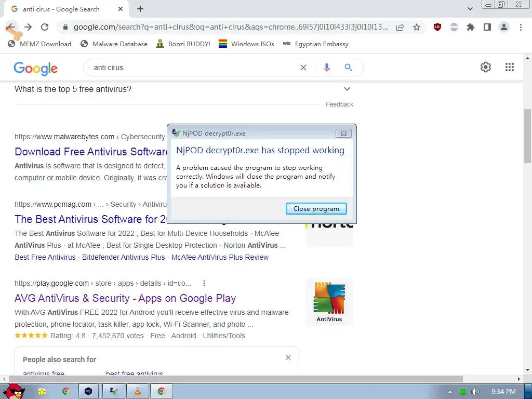532x399 pixels.
Task: Click the Feedback link
Action: tap(339, 104)
